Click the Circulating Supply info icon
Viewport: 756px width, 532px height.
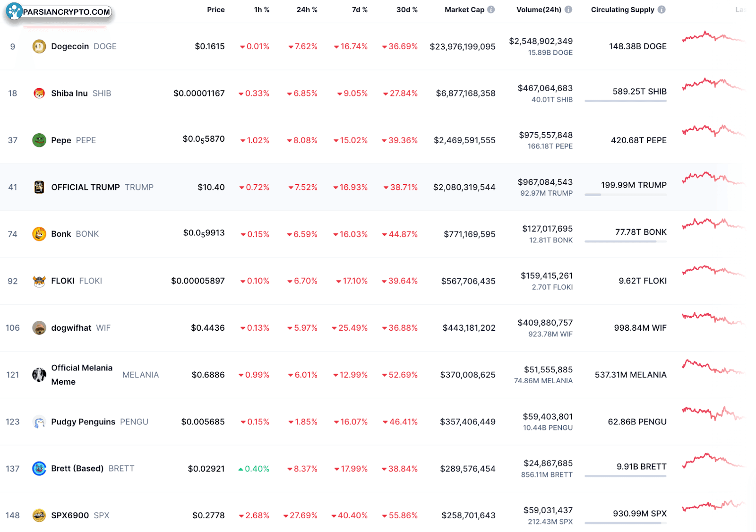point(661,9)
